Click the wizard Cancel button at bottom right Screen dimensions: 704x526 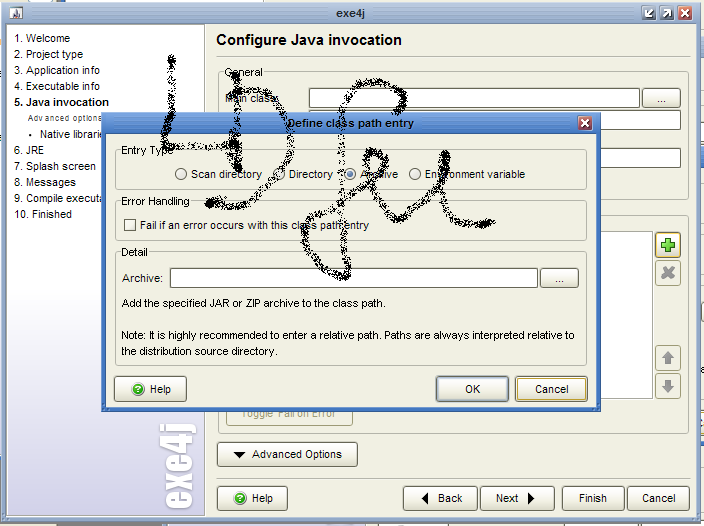coord(658,498)
